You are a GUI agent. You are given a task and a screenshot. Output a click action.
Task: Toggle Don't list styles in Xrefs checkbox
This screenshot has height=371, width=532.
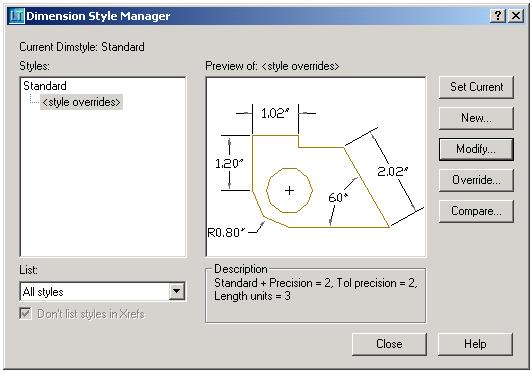[x=25, y=314]
